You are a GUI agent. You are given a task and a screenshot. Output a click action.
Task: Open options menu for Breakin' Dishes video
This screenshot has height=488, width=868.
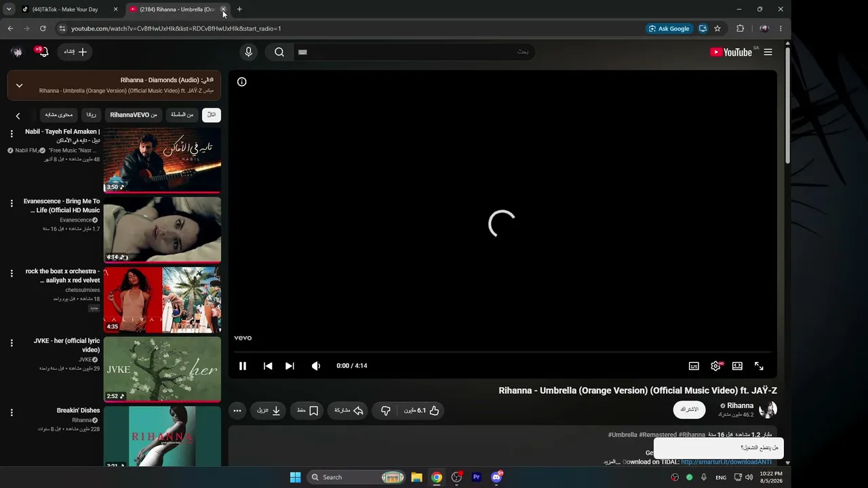(12, 412)
